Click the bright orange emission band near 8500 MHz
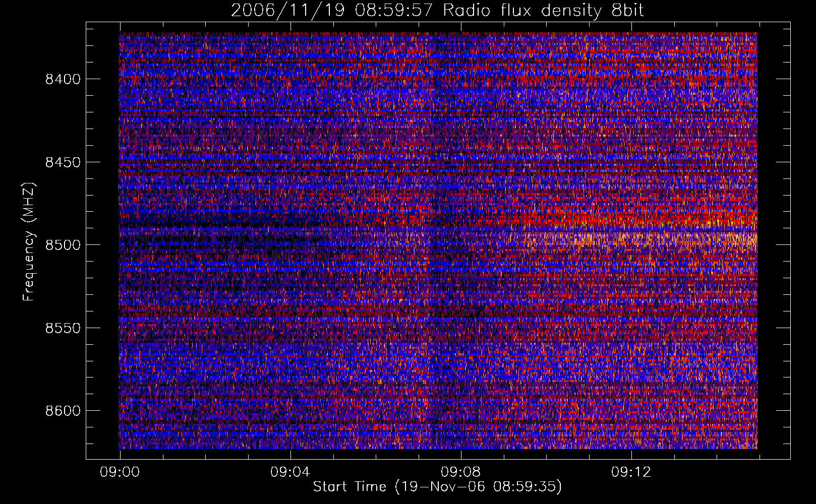The image size is (816, 504). (640, 240)
